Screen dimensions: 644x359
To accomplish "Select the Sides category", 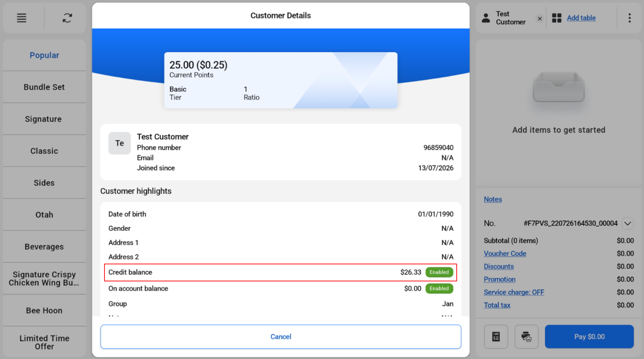I will (44, 183).
